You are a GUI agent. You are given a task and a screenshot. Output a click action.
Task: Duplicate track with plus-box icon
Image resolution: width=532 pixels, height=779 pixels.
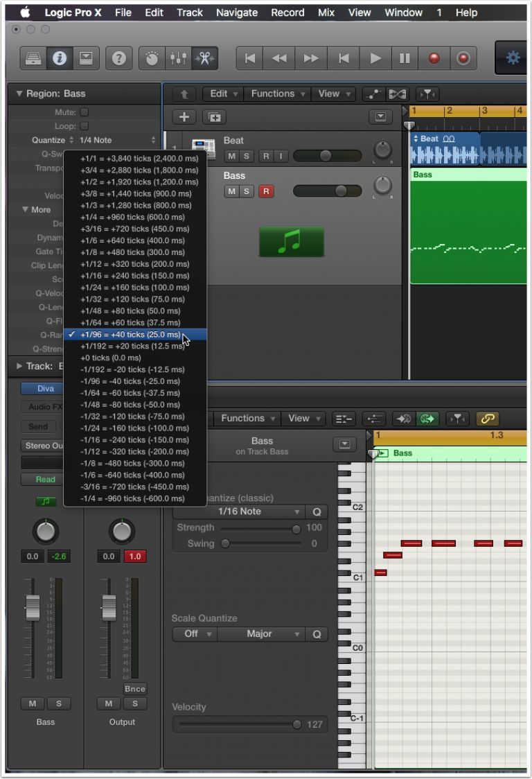click(x=215, y=116)
